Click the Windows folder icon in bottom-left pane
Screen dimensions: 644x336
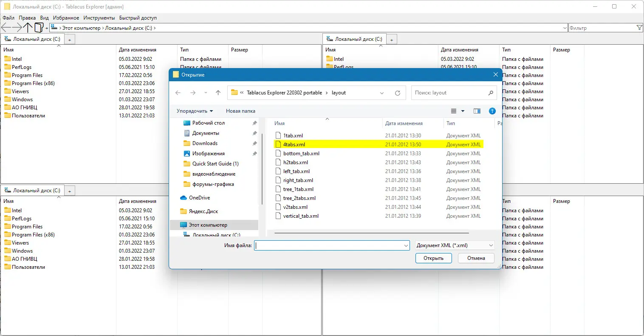[x=8, y=251]
